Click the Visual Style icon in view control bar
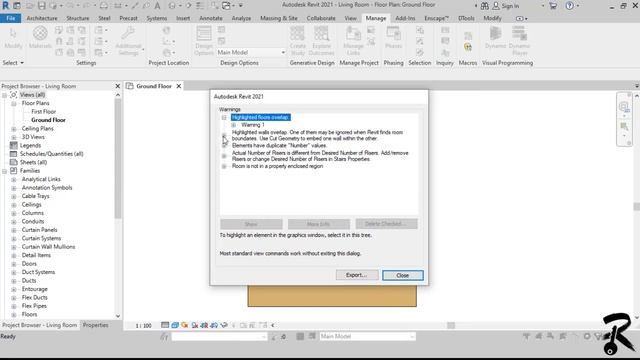 175,325
